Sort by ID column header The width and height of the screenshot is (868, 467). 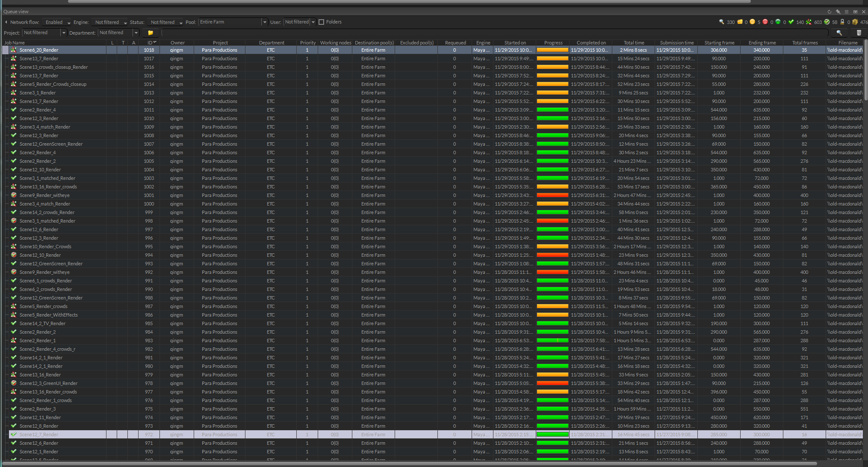click(149, 43)
